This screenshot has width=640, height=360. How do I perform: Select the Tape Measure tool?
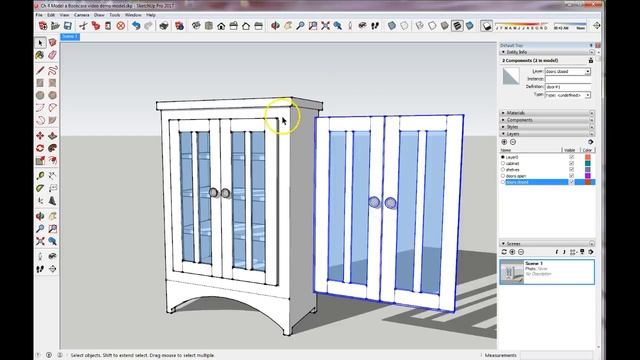click(x=40, y=176)
